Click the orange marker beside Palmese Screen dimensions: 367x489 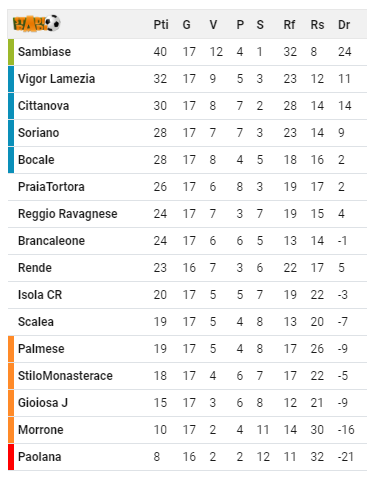coord(11,349)
